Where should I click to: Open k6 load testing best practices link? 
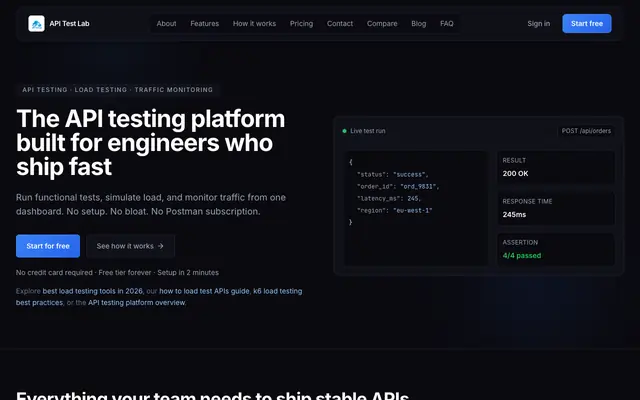pos(278,291)
